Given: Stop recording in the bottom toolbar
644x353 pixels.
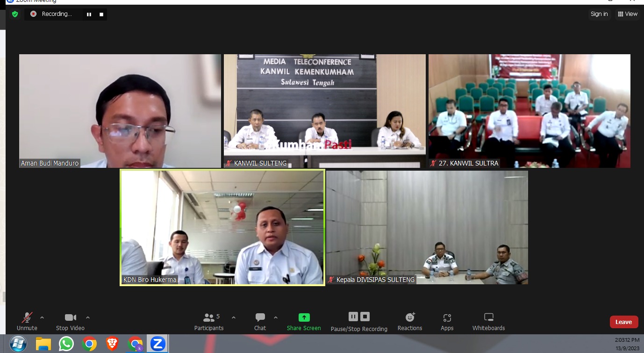Looking at the screenshot, I should click(365, 317).
